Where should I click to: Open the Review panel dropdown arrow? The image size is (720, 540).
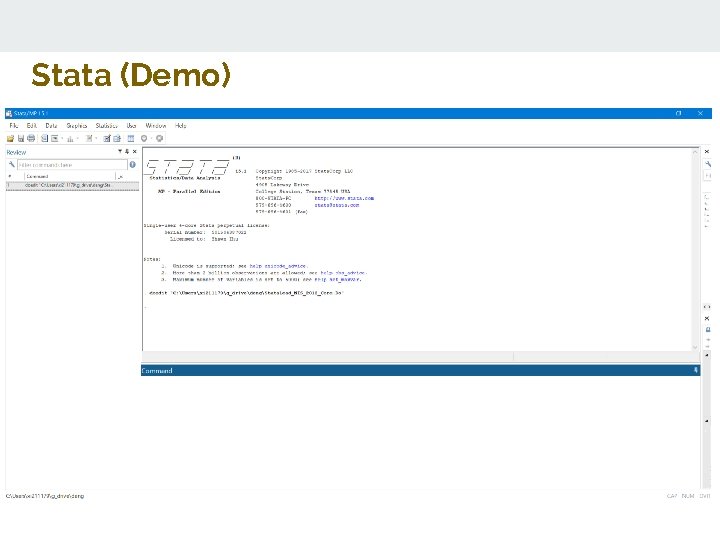coord(120,152)
